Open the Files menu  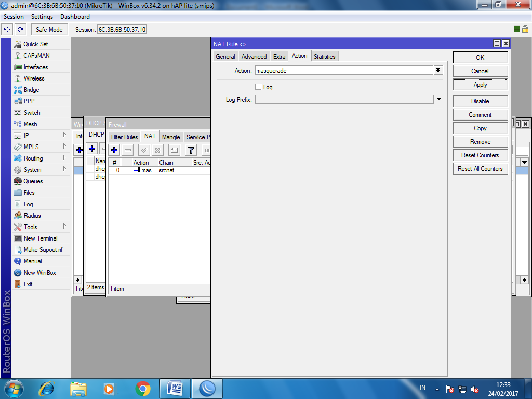click(x=41, y=193)
